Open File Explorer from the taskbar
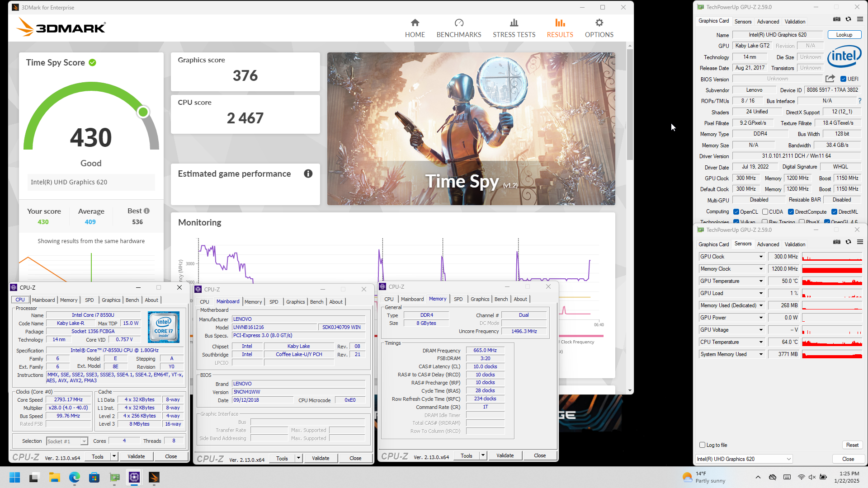This screenshot has width=868, height=488. click(54, 477)
